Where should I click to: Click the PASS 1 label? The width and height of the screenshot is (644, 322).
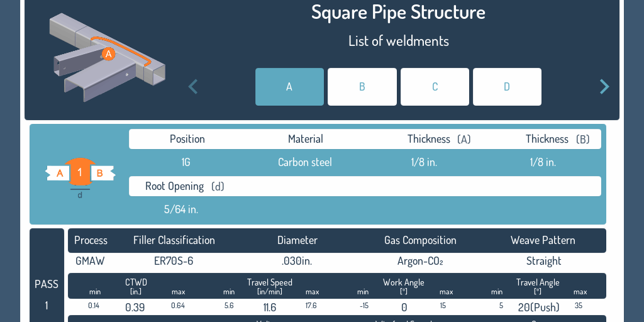(47, 294)
